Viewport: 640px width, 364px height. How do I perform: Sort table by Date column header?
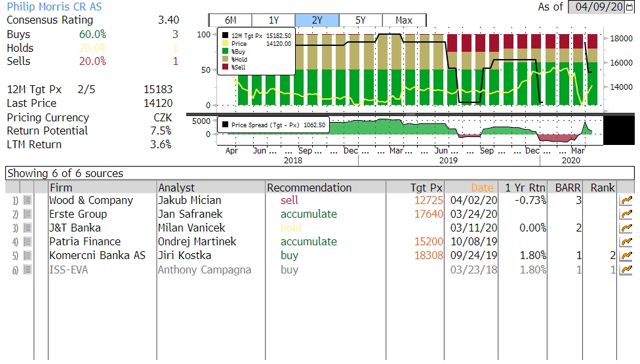click(471, 188)
